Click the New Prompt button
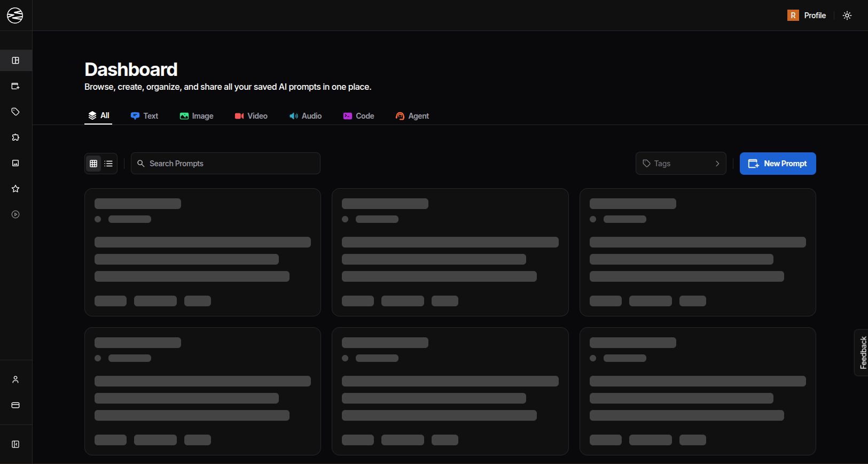 (777, 164)
